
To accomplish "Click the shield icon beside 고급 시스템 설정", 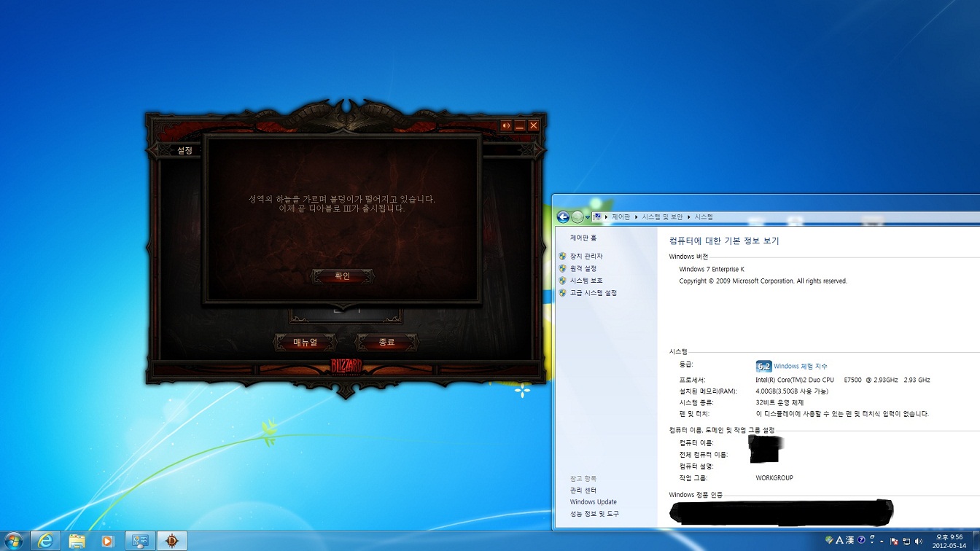I will [562, 293].
